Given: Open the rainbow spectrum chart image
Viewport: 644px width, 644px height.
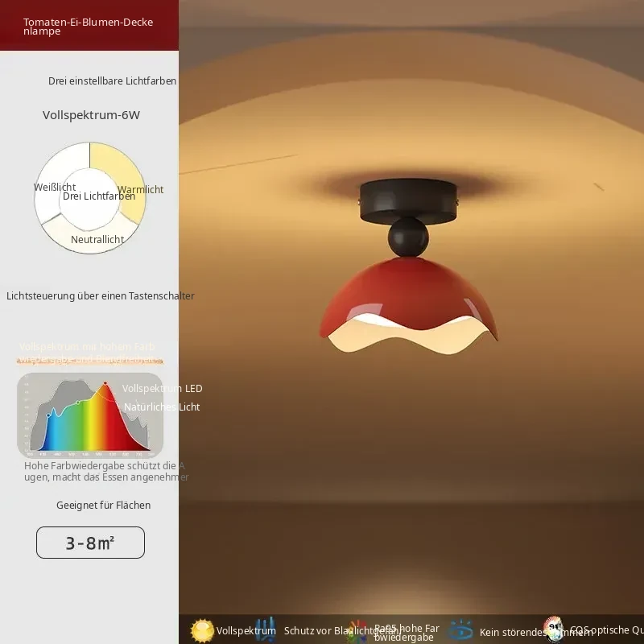Looking at the screenshot, I should (x=90, y=415).
